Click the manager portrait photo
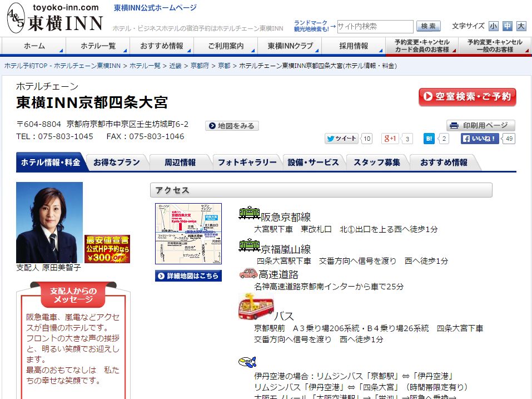532x399 pixels. pyautogui.click(x=49, y=223)
